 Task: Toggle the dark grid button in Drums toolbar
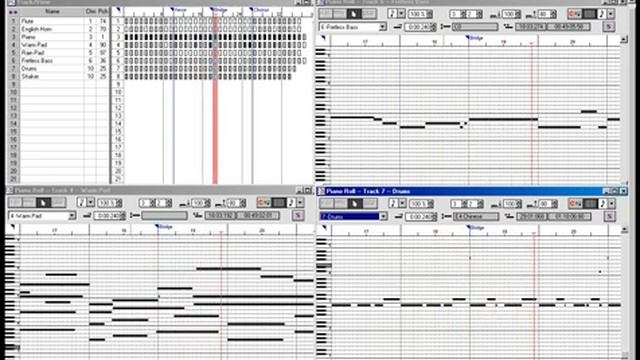pos(590,203)
